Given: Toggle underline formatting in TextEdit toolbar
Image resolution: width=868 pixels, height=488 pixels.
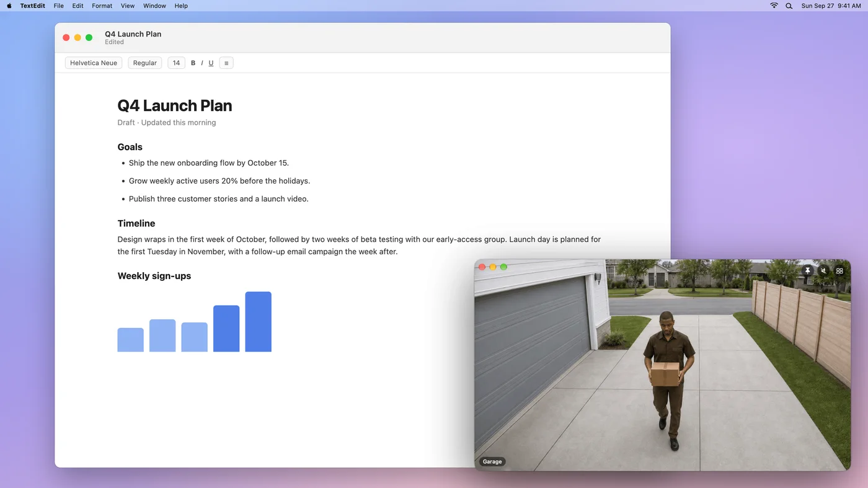Looking at the screenshot, I should [x=211, y=63].
